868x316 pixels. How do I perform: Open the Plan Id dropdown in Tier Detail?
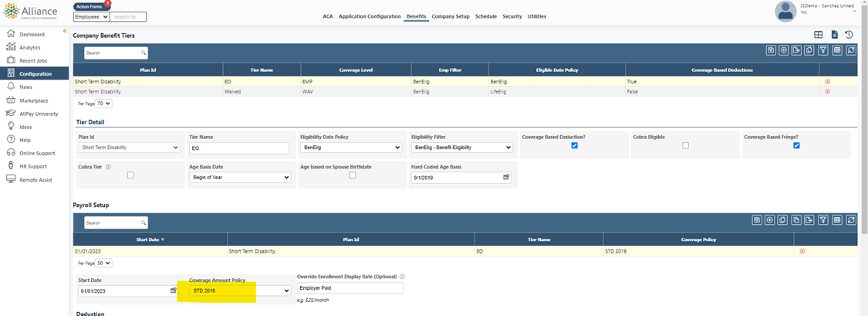(129, 148)
